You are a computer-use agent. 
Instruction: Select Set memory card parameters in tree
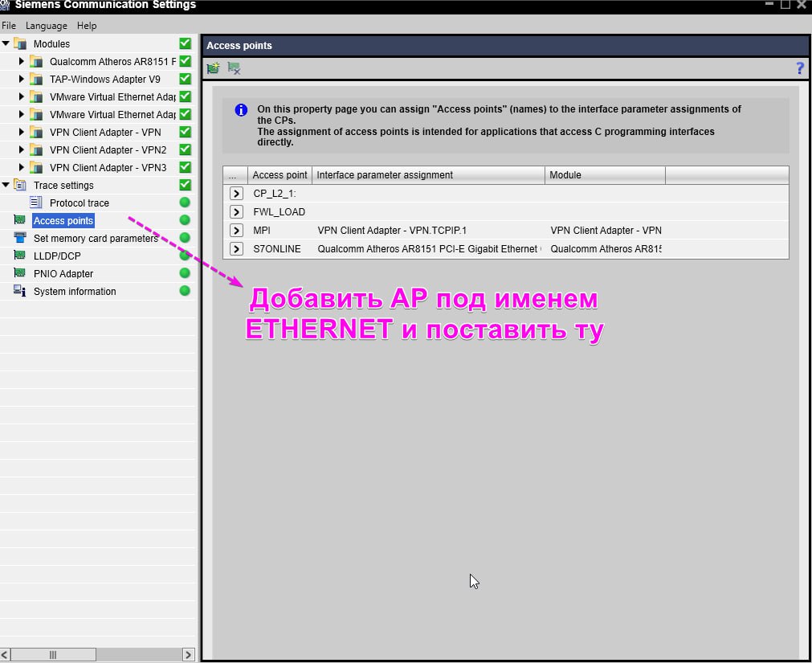coord(96,238)
